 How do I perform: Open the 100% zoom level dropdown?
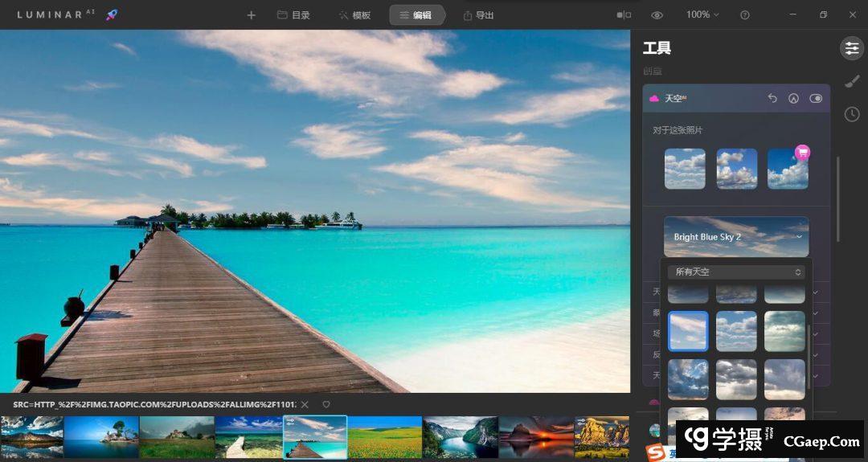pyautogui.click(x=702, y=15)
